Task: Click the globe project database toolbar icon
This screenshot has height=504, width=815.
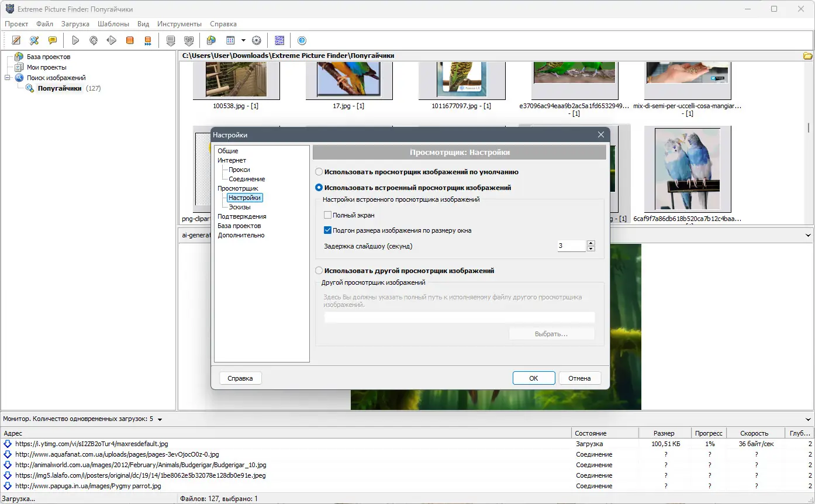Action: pos(212,40)
